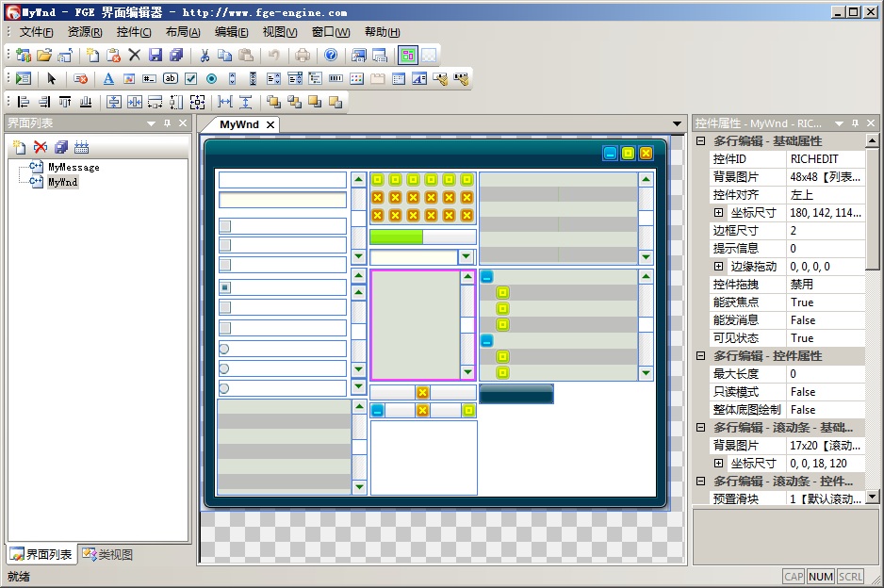
Task: Click the blue floppy-disk Save icon
Action: coord(156,56)
